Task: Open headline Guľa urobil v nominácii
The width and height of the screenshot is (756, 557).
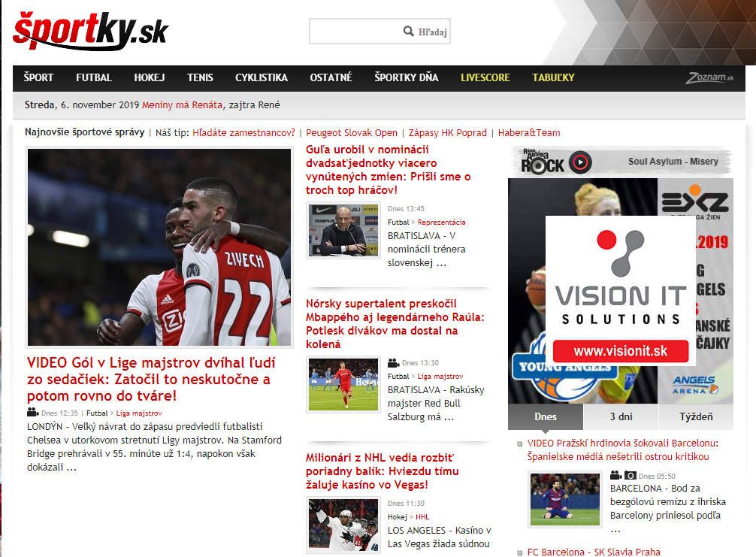Action: tap(388, 170)
